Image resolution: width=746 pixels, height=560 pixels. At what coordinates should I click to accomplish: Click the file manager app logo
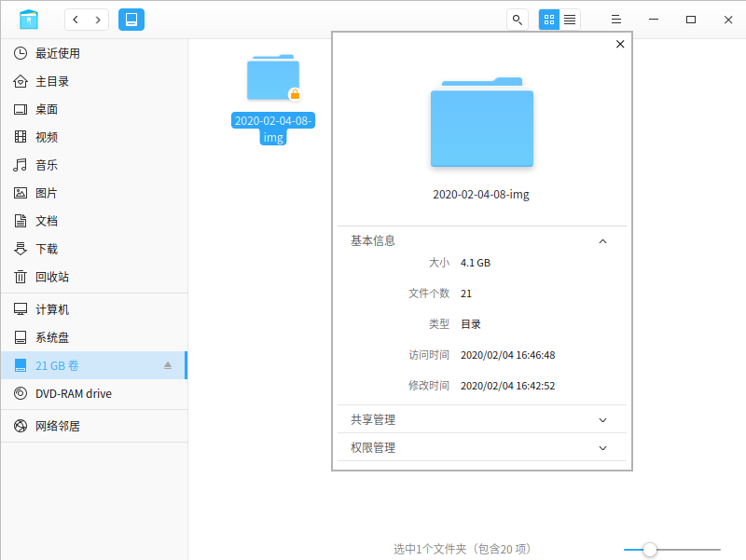click(29, 20)
